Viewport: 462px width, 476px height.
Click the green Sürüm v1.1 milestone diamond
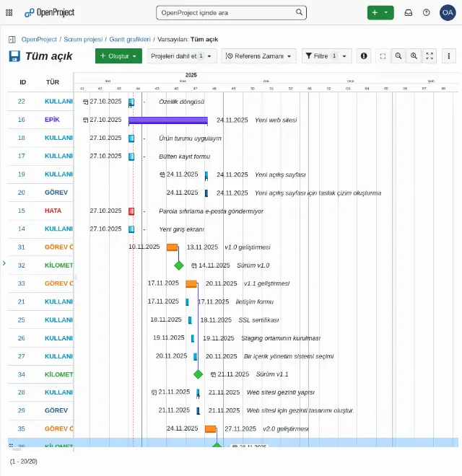coord(198,374)
